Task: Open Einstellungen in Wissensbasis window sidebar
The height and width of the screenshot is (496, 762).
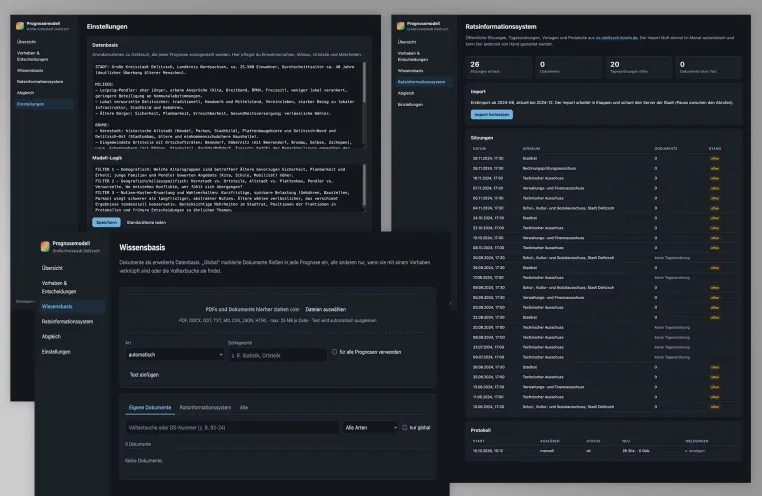Action: tap(56, 352)
